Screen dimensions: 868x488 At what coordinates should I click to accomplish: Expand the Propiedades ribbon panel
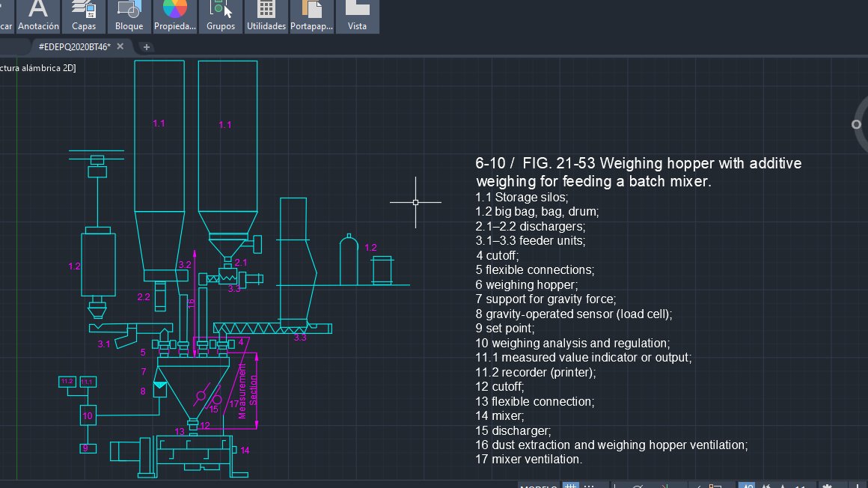174,25
